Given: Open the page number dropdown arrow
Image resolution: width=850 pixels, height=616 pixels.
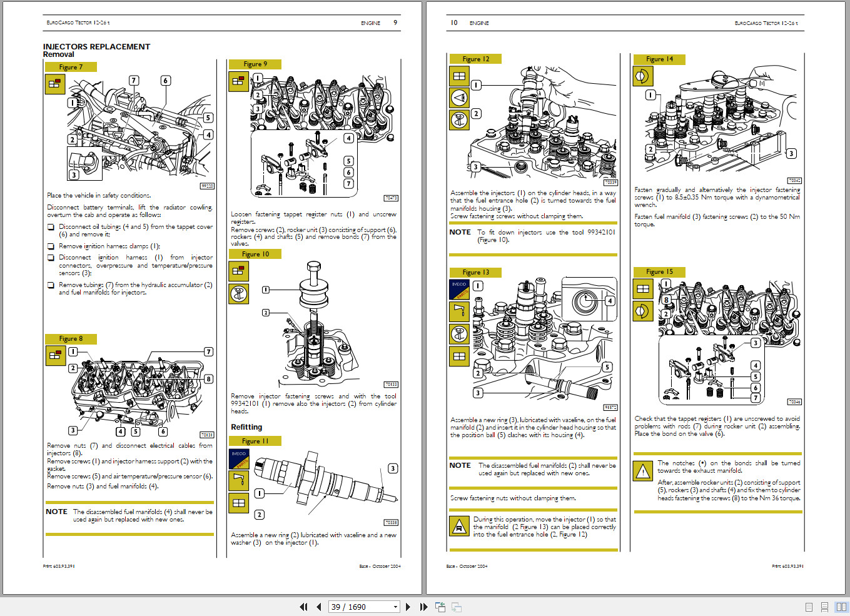Looking at the screenshot, I should (395, 607).
